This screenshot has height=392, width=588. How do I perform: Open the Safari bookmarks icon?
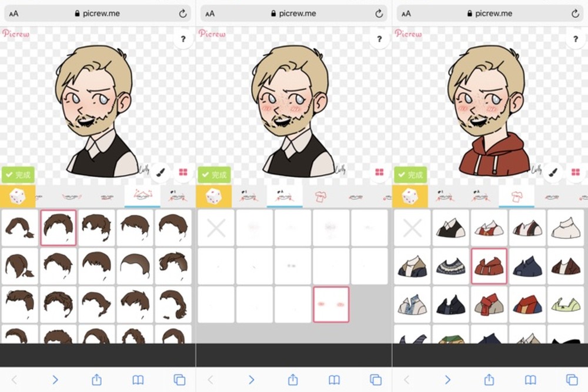pos(138,380)
